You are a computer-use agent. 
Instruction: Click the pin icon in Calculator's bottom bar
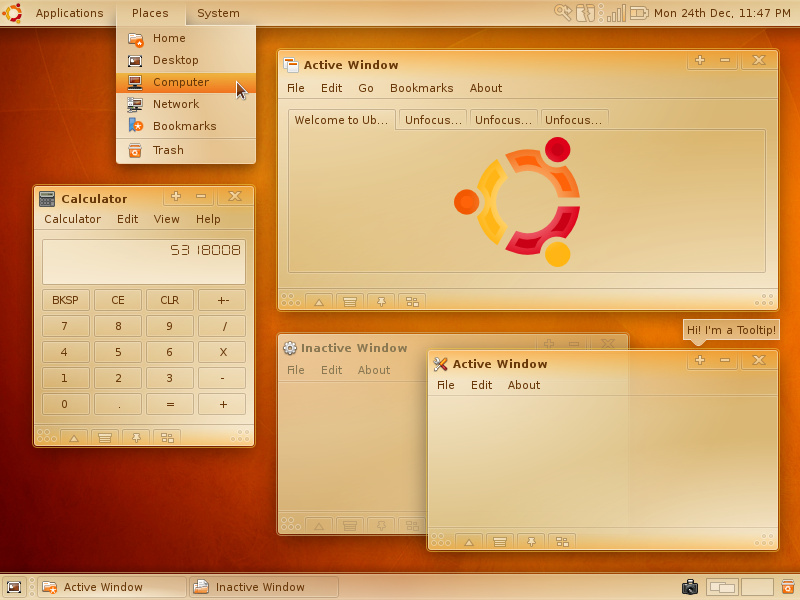click(135, 437)
